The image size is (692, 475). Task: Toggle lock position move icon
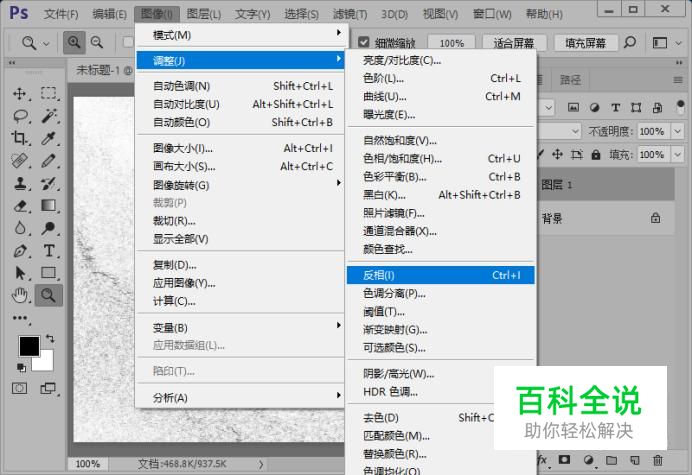pos(557,155)
